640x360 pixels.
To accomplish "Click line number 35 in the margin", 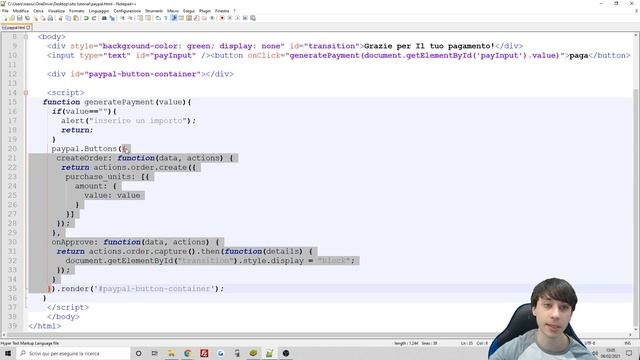I will [x=12, y=289].
